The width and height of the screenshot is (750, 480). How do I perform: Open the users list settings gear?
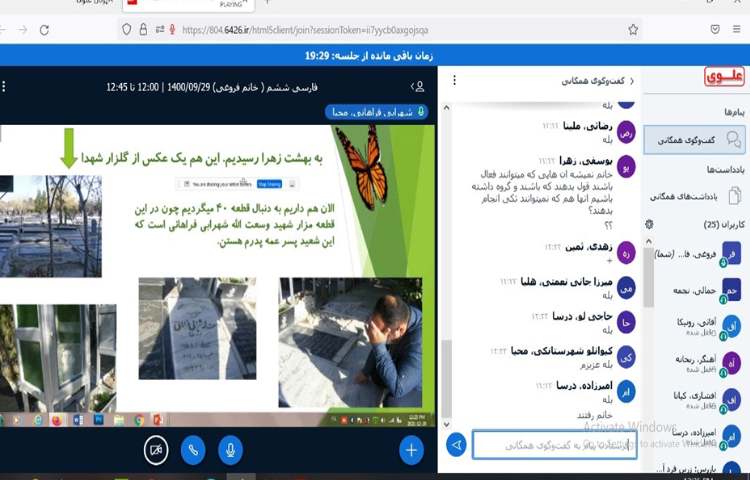coord(649,224)
